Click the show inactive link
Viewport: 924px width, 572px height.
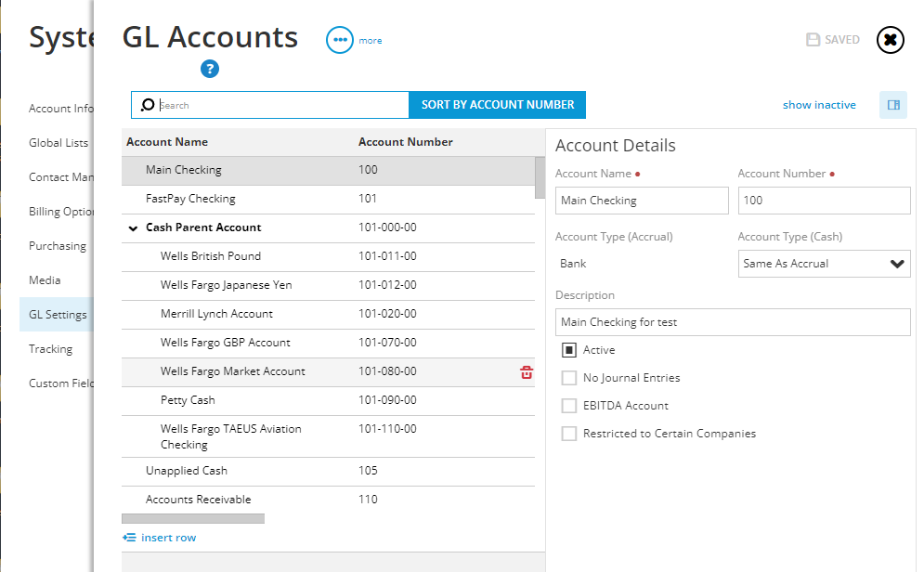pos(818,104)
